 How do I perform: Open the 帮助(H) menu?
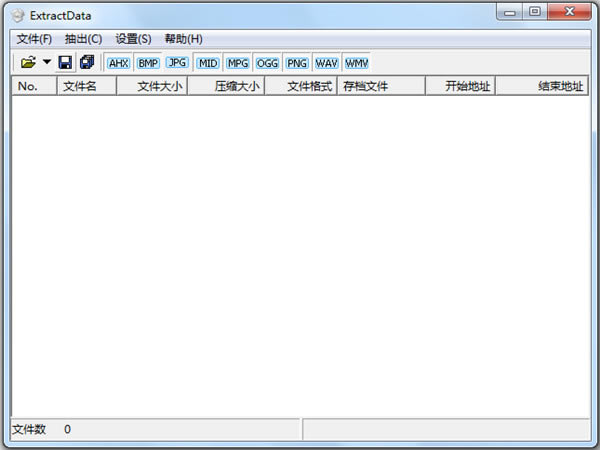point(184,39)
